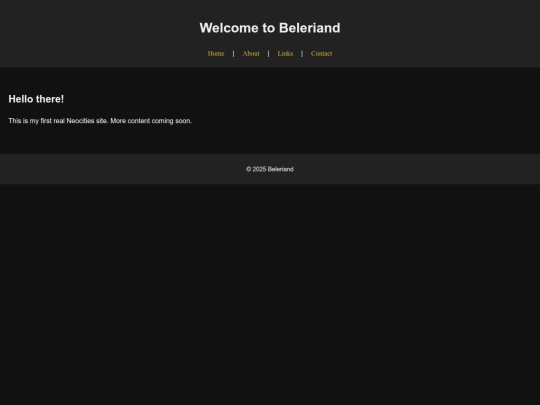Screen dimensions: 540x405
Task: Select the 'Hello there!' heading
Action: click(x=36, y=99)
